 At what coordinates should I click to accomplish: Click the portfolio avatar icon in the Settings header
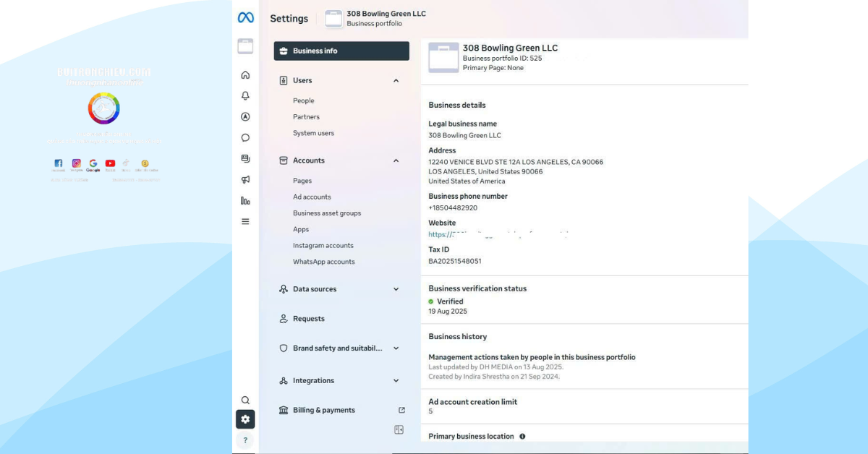coord(333,19)
